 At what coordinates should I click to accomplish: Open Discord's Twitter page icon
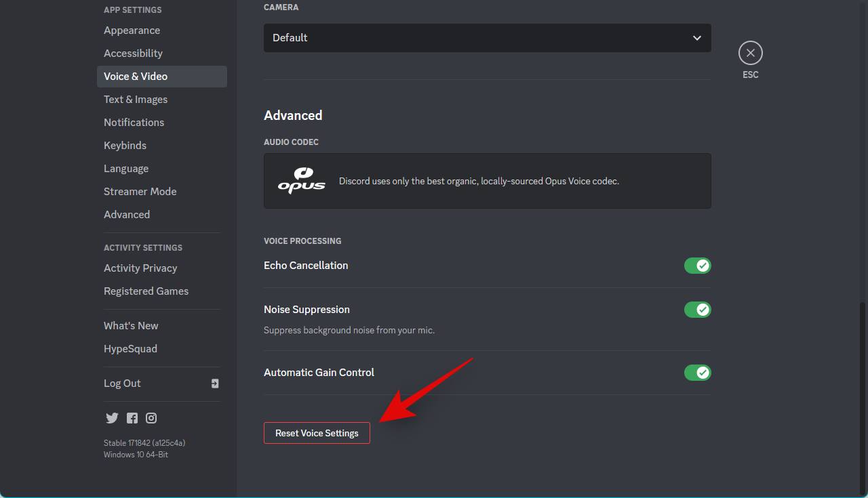112,418
